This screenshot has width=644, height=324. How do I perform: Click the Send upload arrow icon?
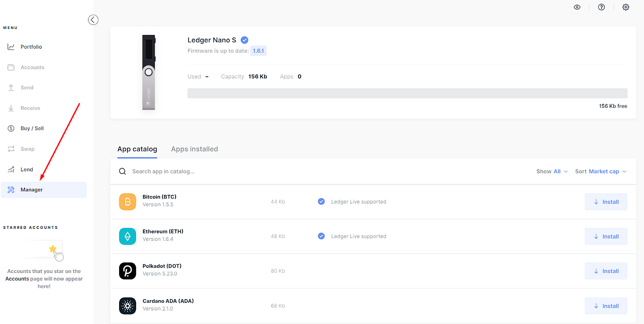[x=11, y=87]
